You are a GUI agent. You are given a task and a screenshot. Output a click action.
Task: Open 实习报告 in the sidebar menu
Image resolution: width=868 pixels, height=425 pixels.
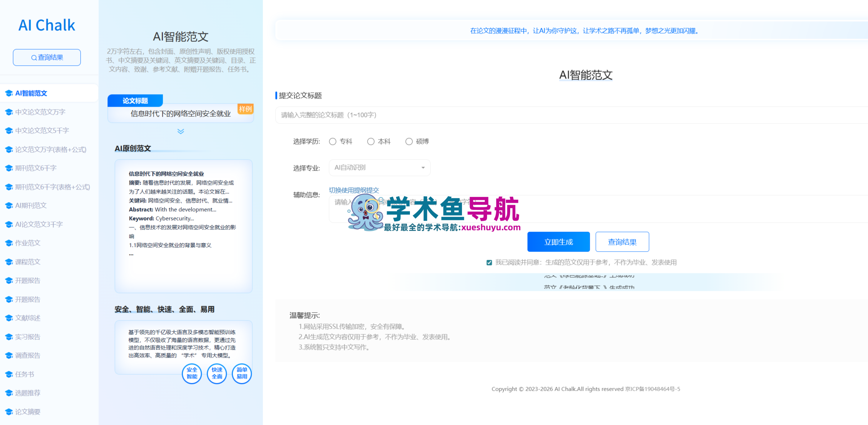click(27, 337)
